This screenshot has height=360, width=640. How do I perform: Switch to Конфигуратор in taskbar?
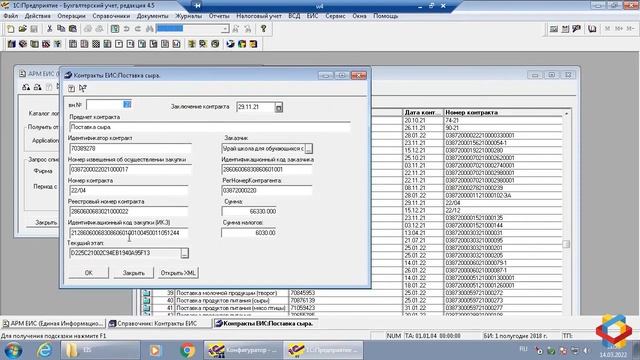pos(242,350)
